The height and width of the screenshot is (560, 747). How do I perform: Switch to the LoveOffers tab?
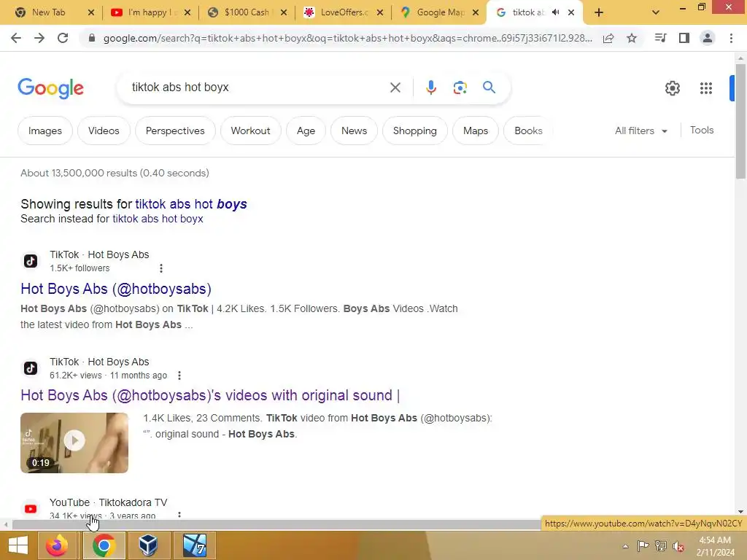(344, 12)
